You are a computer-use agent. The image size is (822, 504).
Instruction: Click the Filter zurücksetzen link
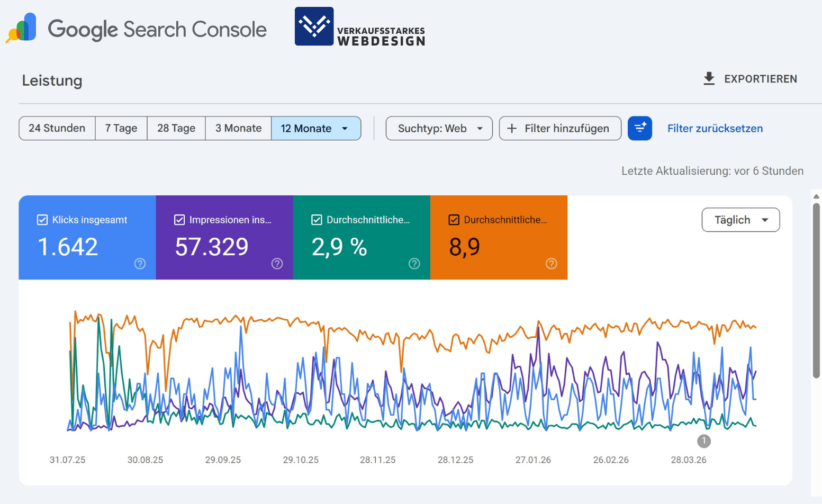[715, 128]
